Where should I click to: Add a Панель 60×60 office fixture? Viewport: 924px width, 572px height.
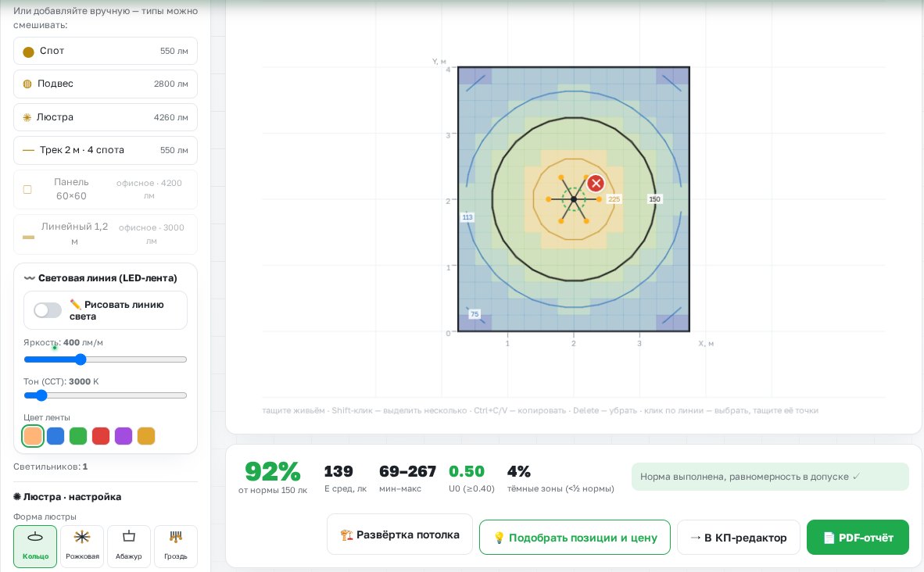(x=106, y=190)
